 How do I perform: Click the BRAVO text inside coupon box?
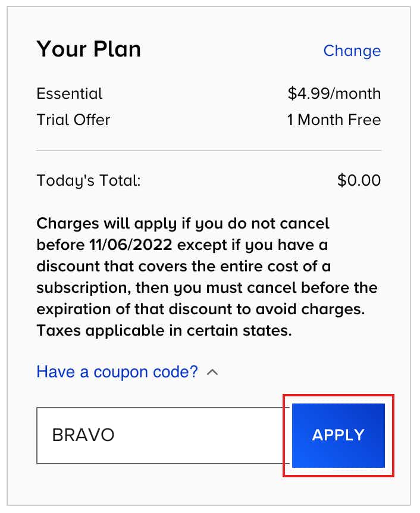point(83,435)
